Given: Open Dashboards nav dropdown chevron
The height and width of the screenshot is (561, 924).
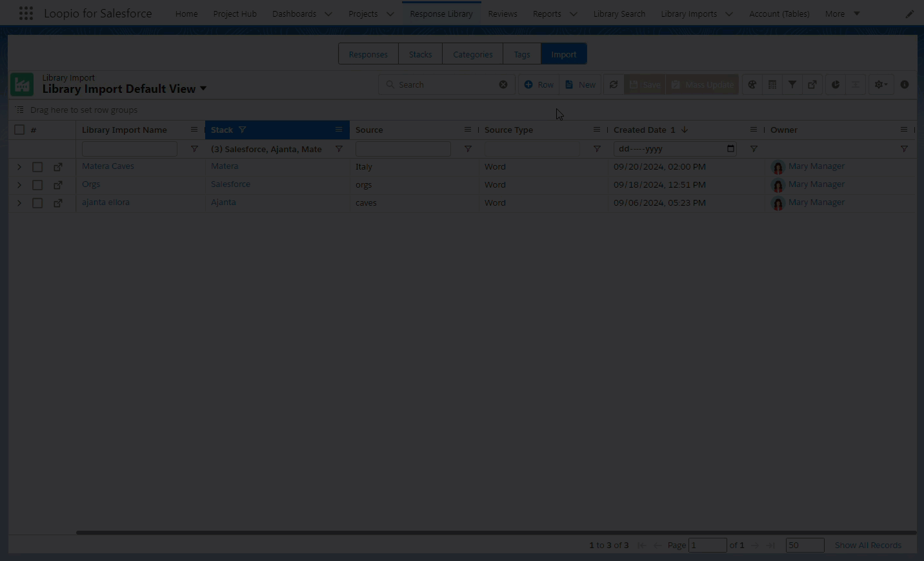Looking at the screenshot, I should tap(328, 14).
